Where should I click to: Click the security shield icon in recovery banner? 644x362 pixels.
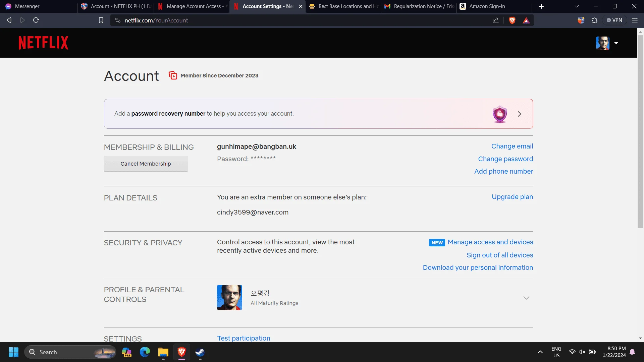tap(500, 114)
